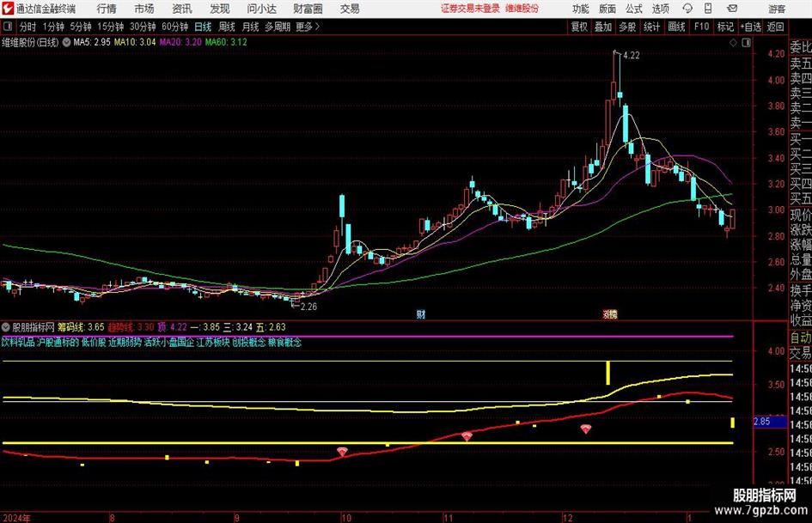Open the headset customer service icon
Image resolution: width=812 pixels, height=523 pixels.
click(687, 9)
